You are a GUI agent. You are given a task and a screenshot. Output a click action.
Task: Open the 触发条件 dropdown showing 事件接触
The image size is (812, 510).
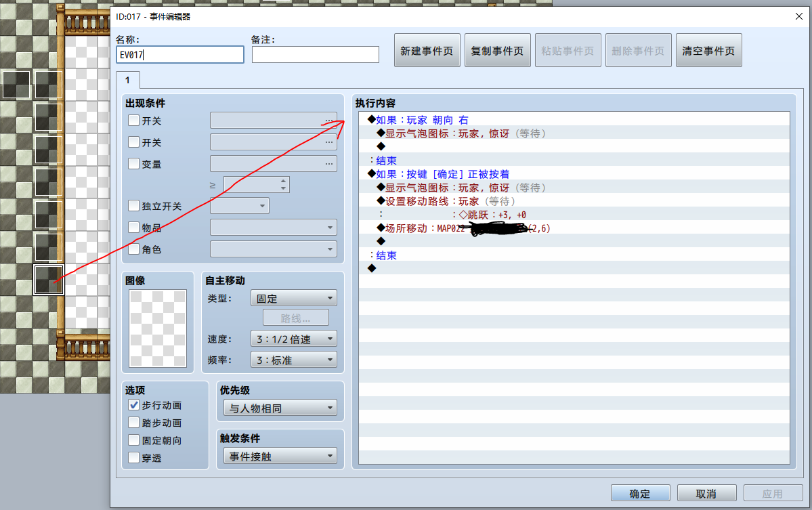[280, 456]
